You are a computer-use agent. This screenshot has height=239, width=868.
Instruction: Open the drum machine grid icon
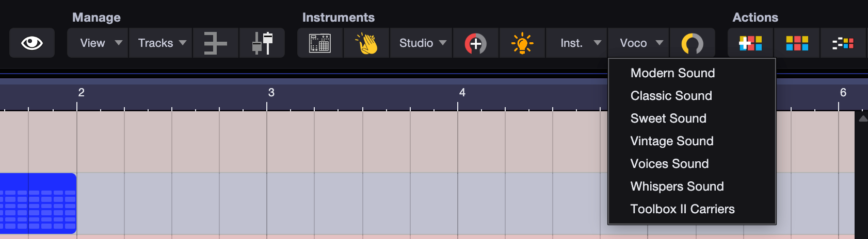[x=320, y=43]
